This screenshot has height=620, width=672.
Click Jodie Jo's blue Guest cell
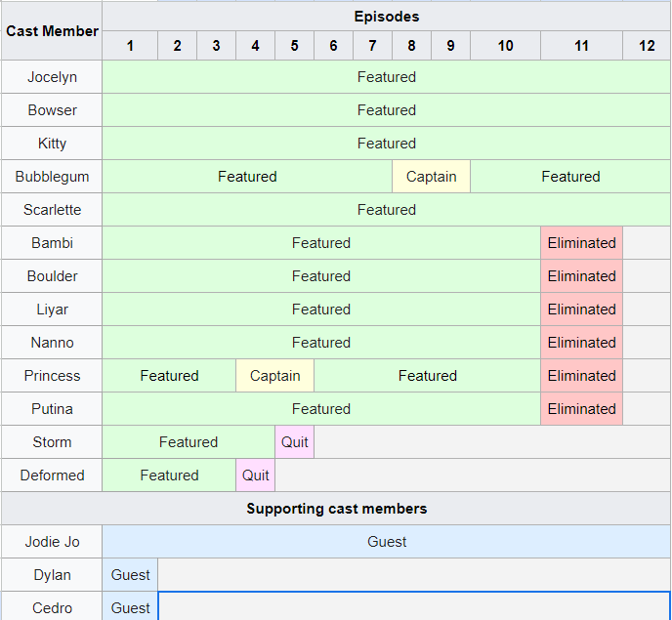point(386,542)
